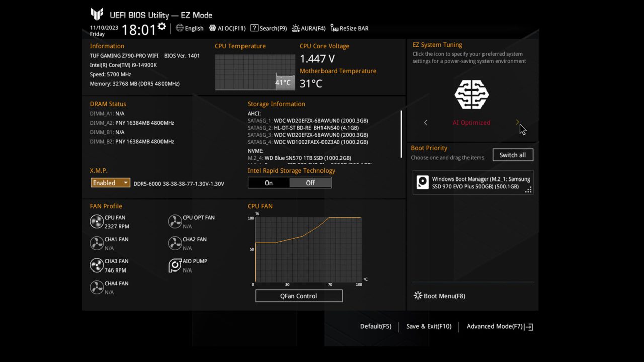Click the CPU Core Voltage 1.447 V value
Image resolution: width=644 pixels, height=362 pixels.
pos(317,59)
